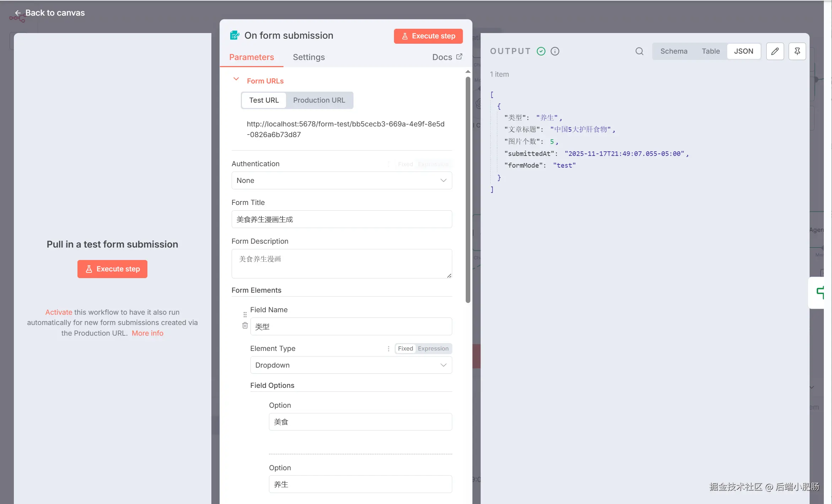Click the Back to canvas arrow

coord(18,13)
